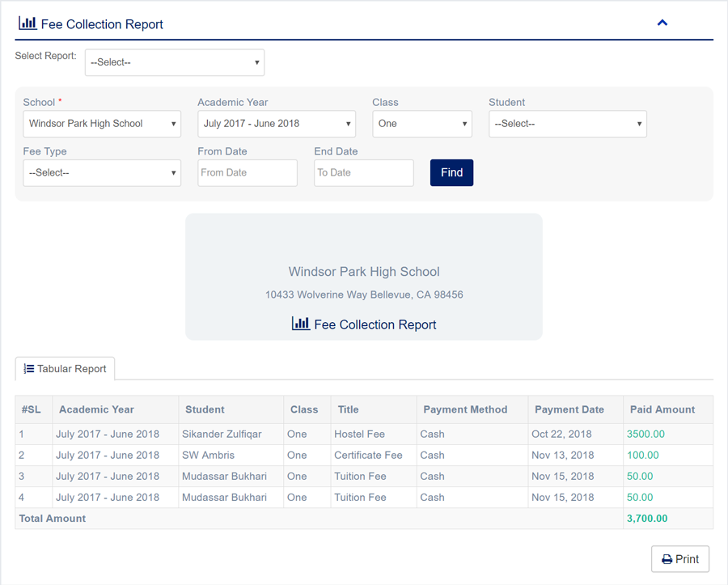Select the Sikander Zulfiqar student cell
728x585 pixels.
pyautogui.click(x=222, y=434)
